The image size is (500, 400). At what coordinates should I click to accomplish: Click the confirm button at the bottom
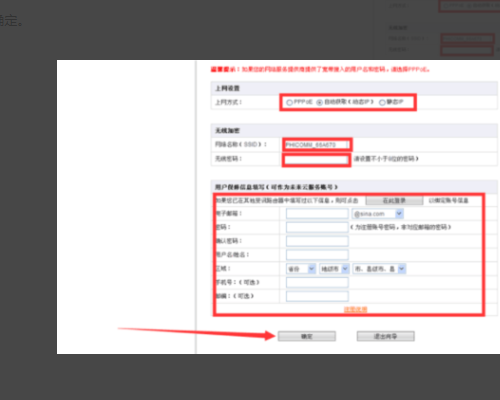[x=307, y=336]
